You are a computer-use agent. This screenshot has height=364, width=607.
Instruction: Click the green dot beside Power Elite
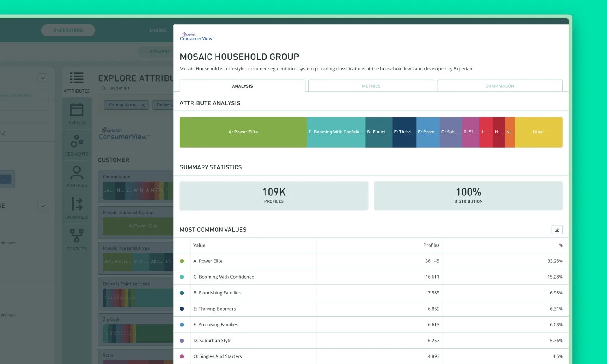tap(182, 261)
